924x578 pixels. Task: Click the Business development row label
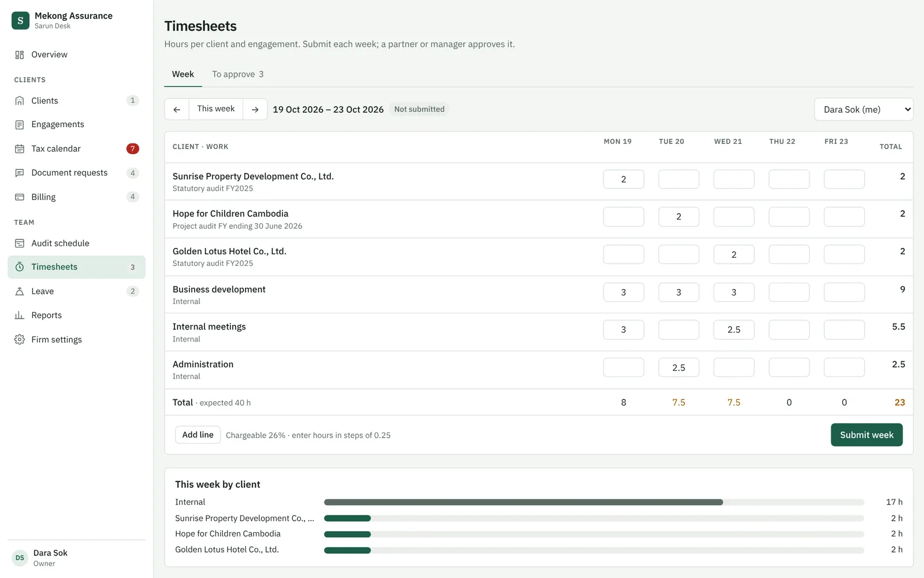(x=219, y=290)
